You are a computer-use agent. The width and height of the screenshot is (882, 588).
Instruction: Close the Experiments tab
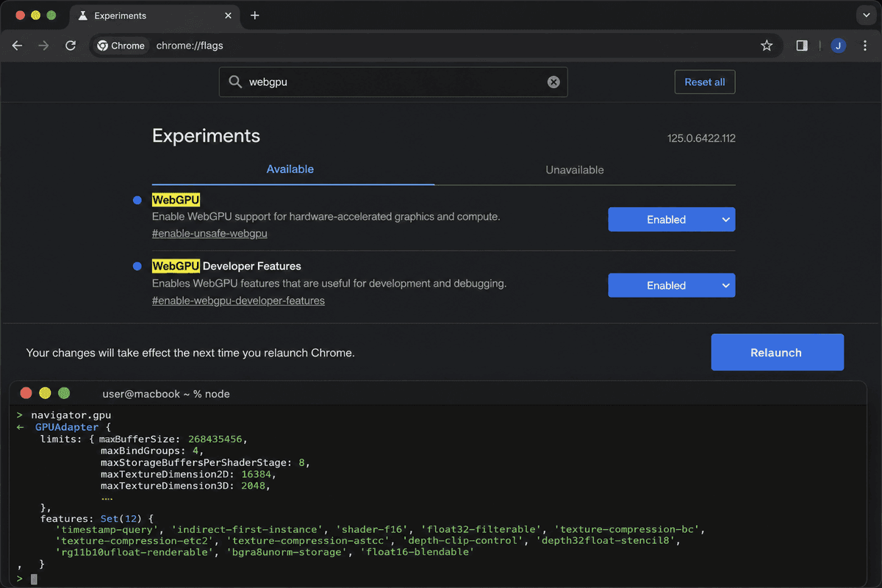229,15
